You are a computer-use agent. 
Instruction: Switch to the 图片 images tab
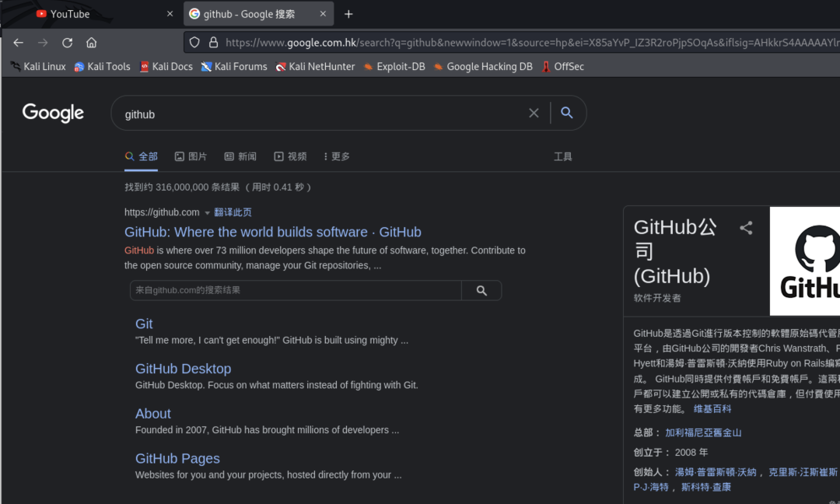coord(191,156)
